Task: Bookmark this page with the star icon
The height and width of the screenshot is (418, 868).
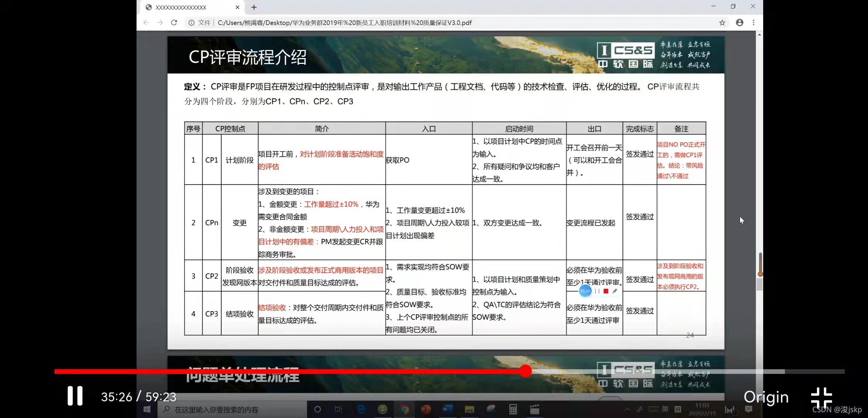Action: pos(722,22)
